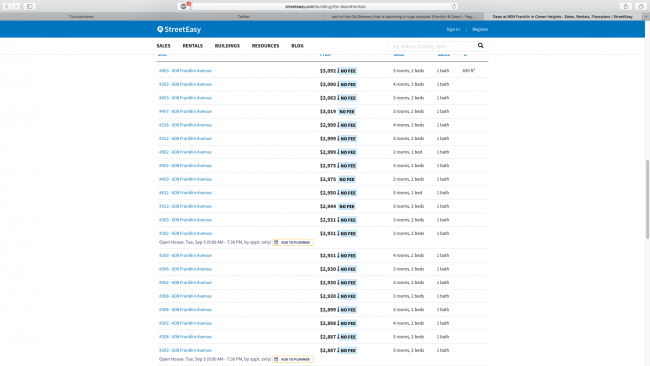The width and height of the screenshot is (650, 366).
Task: Click the Register link
Action: (x=480, y=29)
